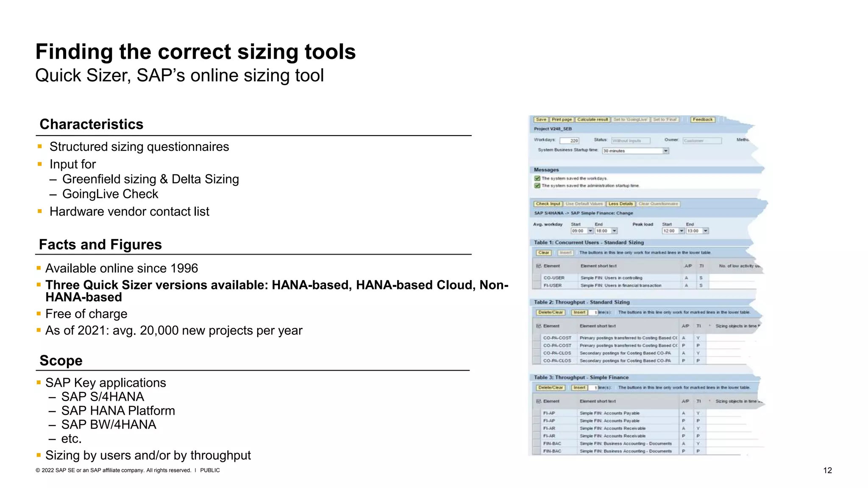The height and width of the screenshot is (488, 868).
Task: Click the table settings icon in Table 1 header
Action: (x=539, y=266)
